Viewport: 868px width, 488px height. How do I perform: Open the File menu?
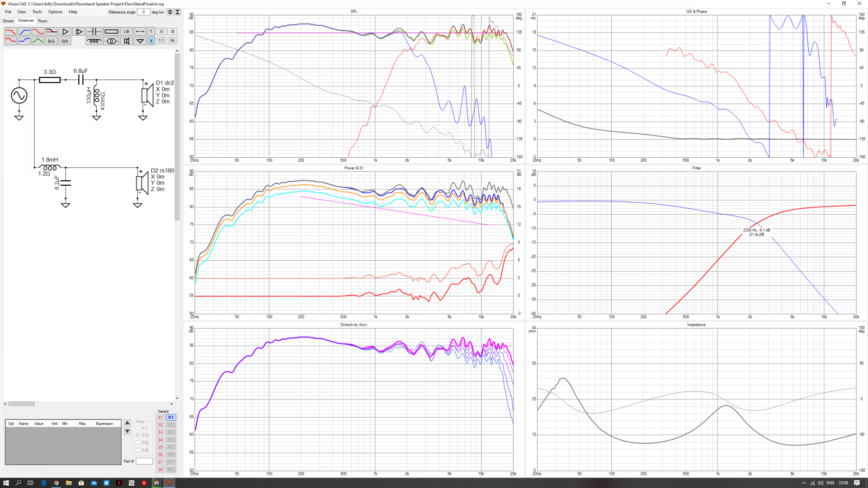coord(8,12)
